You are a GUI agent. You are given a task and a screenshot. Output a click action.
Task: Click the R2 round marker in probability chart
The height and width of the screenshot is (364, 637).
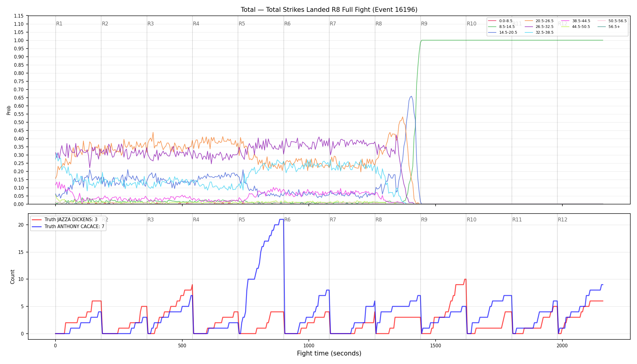click(x=105, y=24)
